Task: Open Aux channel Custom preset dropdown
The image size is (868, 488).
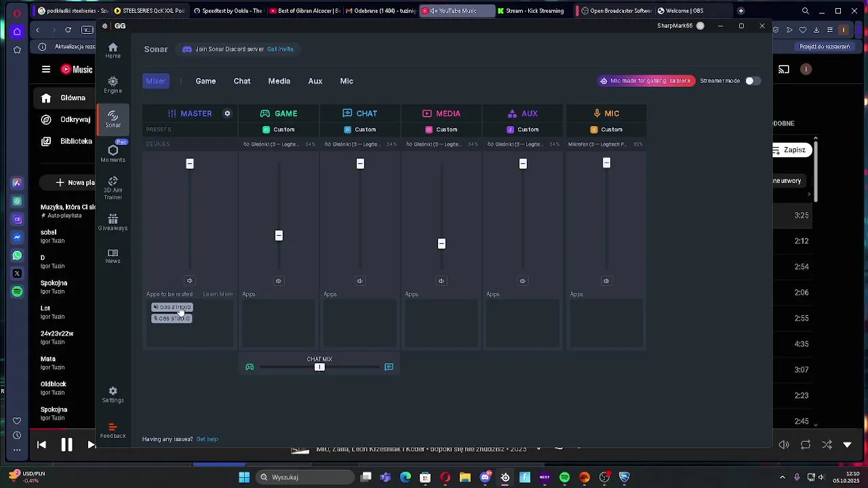Action: (523, 129)
